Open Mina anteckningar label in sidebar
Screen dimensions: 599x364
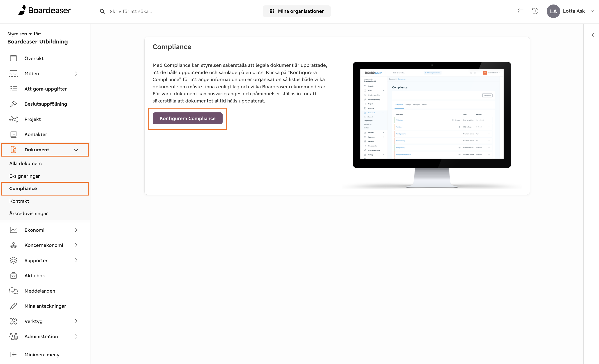tap(45, 306)
